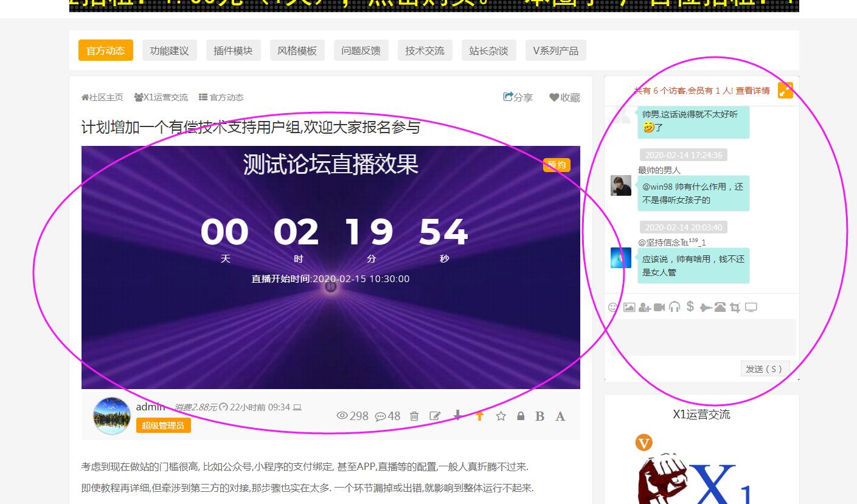Click the 最帅的男人 chat username
The width and height of the screenshot is (857, 504).
point(659,170)
